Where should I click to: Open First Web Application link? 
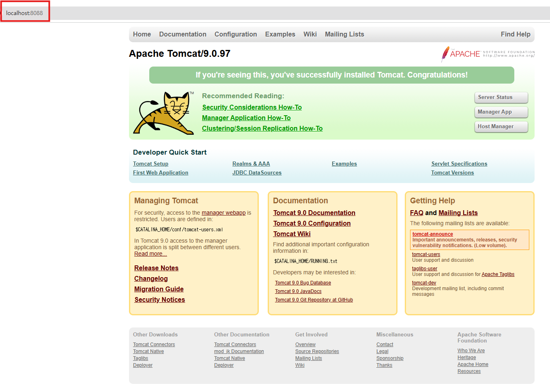(161, 173)
